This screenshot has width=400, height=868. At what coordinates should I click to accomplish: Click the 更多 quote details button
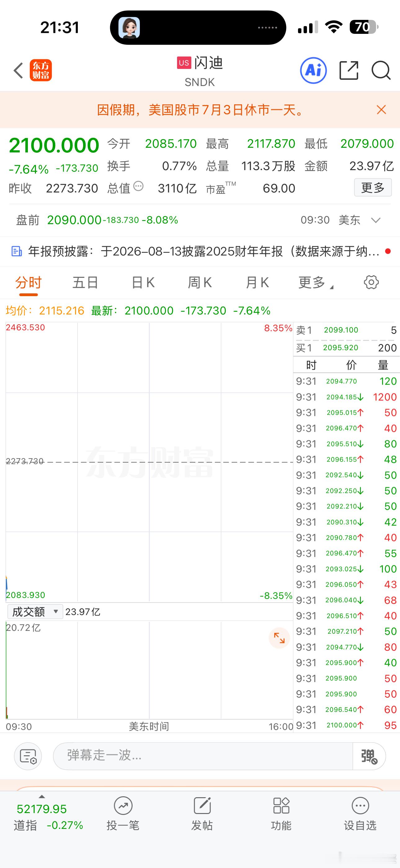tap(373, 187)
